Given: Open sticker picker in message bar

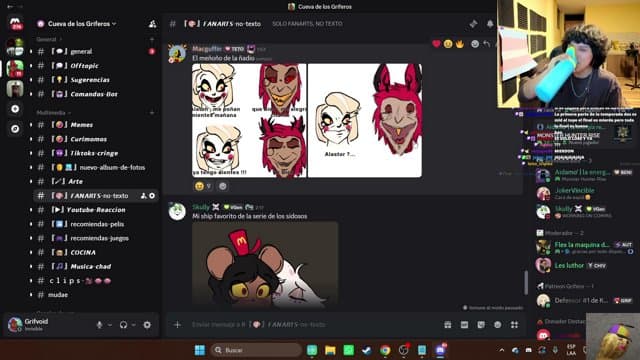Looking at the screenshot, I should [x=481, y=325].
